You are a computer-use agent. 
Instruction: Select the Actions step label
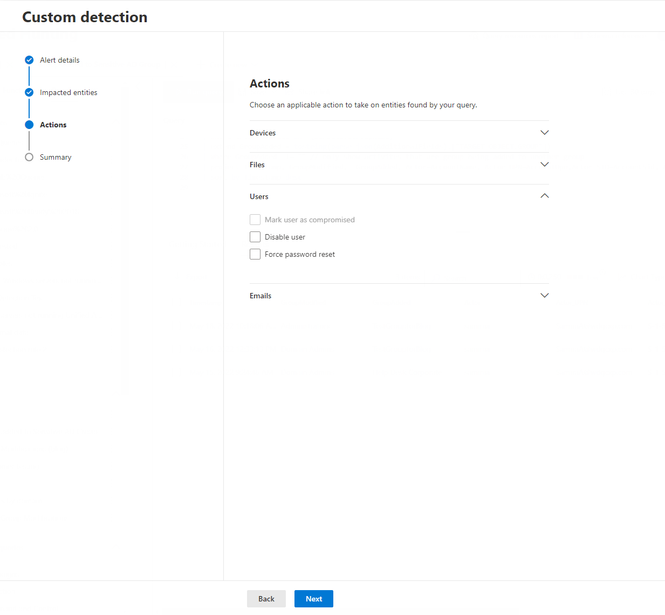(53, 125)
